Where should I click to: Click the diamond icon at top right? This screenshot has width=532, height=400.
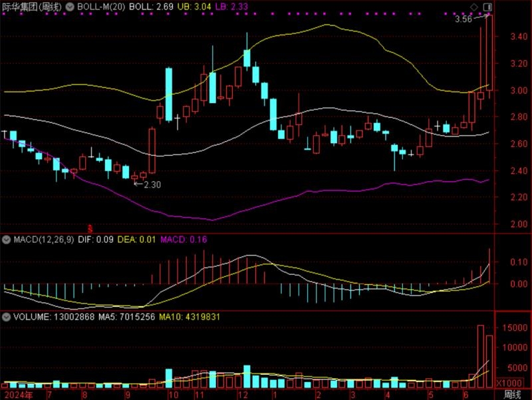[x=474, y=7]
